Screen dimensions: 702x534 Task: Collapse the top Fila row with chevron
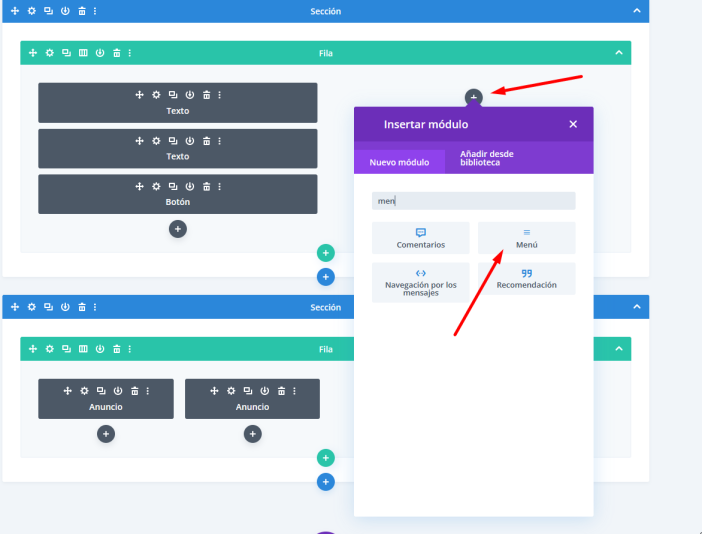pos(619,53)
